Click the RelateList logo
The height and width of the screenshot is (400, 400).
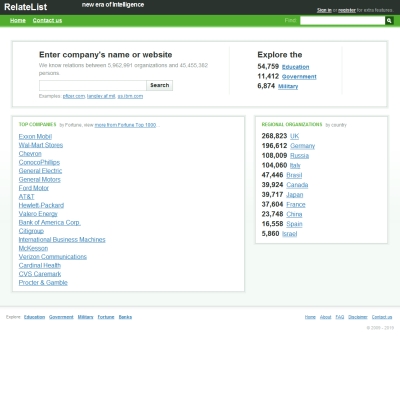(x=26, y=7)
